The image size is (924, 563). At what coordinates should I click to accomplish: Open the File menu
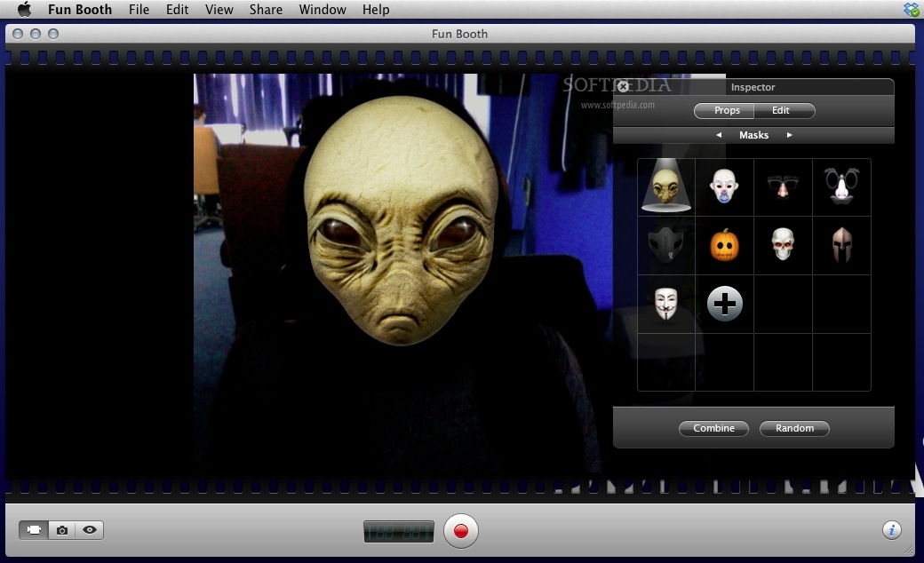pyautogui.click(x=139, y=10)
